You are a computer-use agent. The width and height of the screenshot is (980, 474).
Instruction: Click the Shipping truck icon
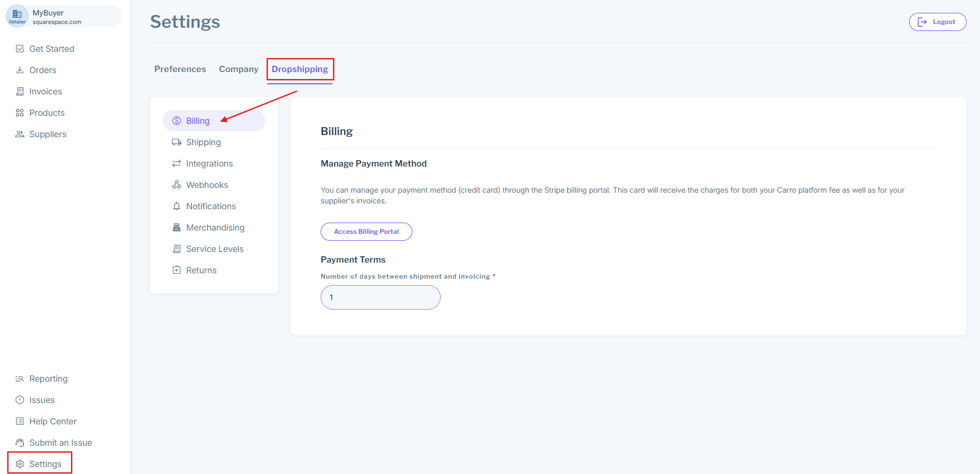[177, 142]
